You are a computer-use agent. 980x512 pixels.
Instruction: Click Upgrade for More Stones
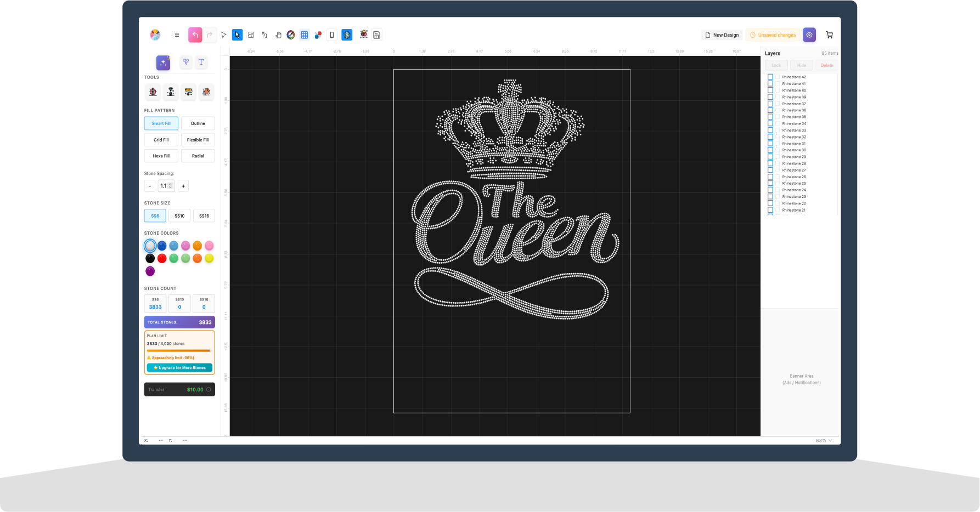coord(179,368)
